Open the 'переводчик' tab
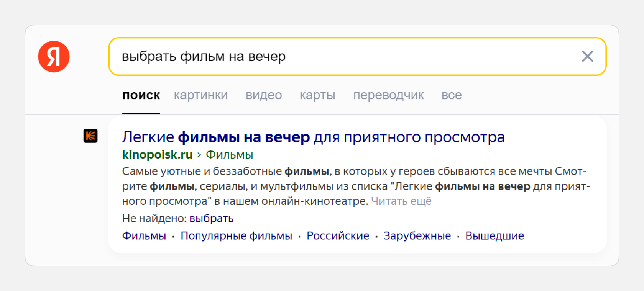 pos(388,95)
